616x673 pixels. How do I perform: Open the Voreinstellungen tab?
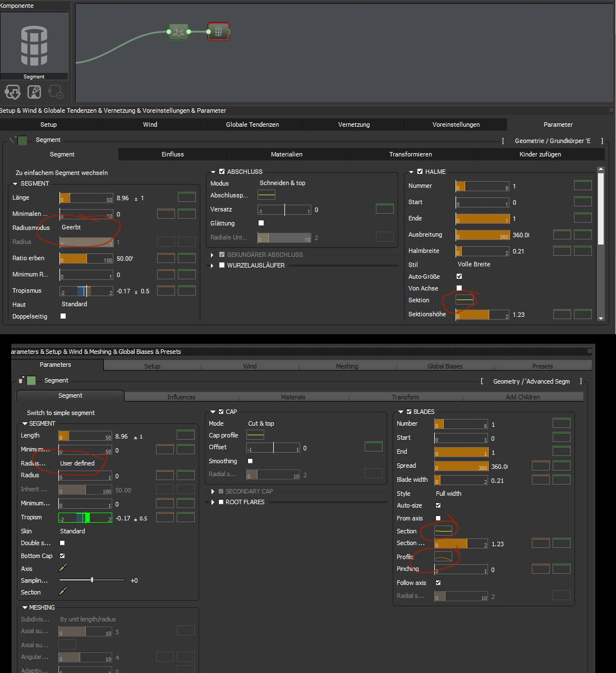456,125
